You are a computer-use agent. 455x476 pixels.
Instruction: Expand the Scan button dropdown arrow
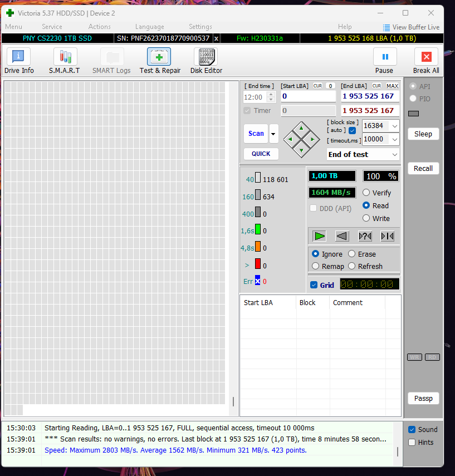(273, 134)
